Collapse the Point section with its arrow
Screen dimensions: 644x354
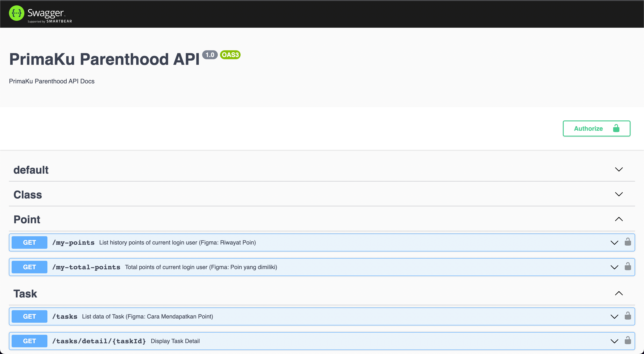point(619,219)
